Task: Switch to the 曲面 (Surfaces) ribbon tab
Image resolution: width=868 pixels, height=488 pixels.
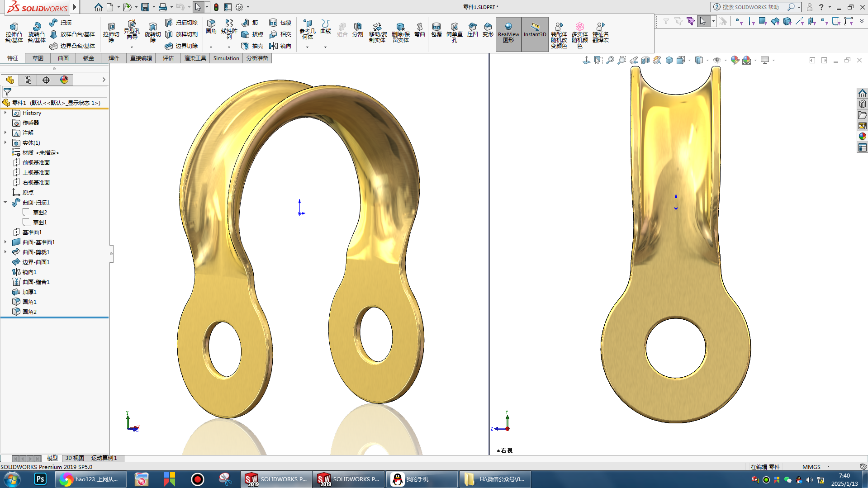Action: click(x=63, y=58)
